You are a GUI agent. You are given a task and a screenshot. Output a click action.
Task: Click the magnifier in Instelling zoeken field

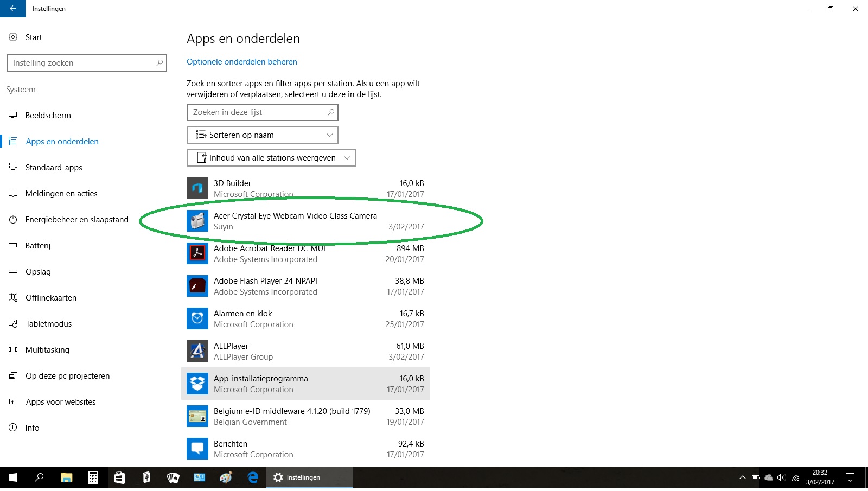[159, 63]
